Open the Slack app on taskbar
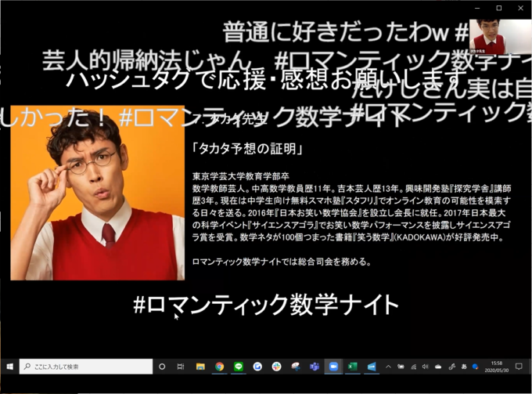This screenshot has width=532, height=394. (x=276, y=367)
